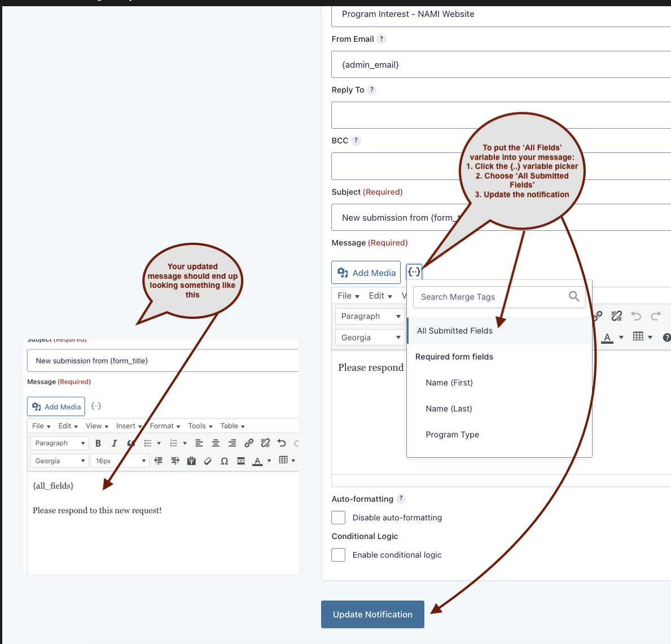This screenshot has width=671, height=644.
Task: Open the File menu next to the merge tag list
Action: 348,296
